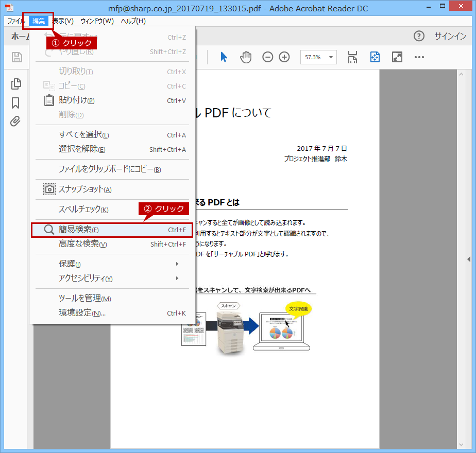Click the paste clipboard icon in menu
The height and width of the screenshot is (453, 476).
point(49,100)
